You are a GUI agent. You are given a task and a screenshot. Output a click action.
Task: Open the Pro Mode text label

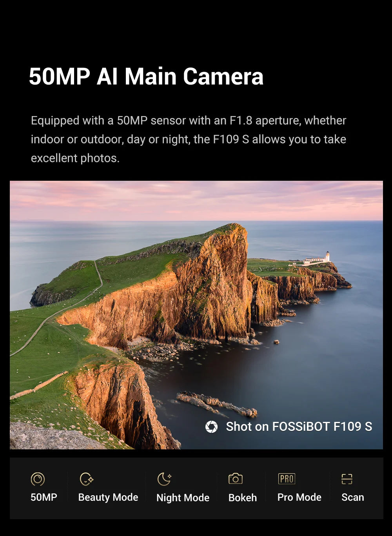(x=299, y=497)
